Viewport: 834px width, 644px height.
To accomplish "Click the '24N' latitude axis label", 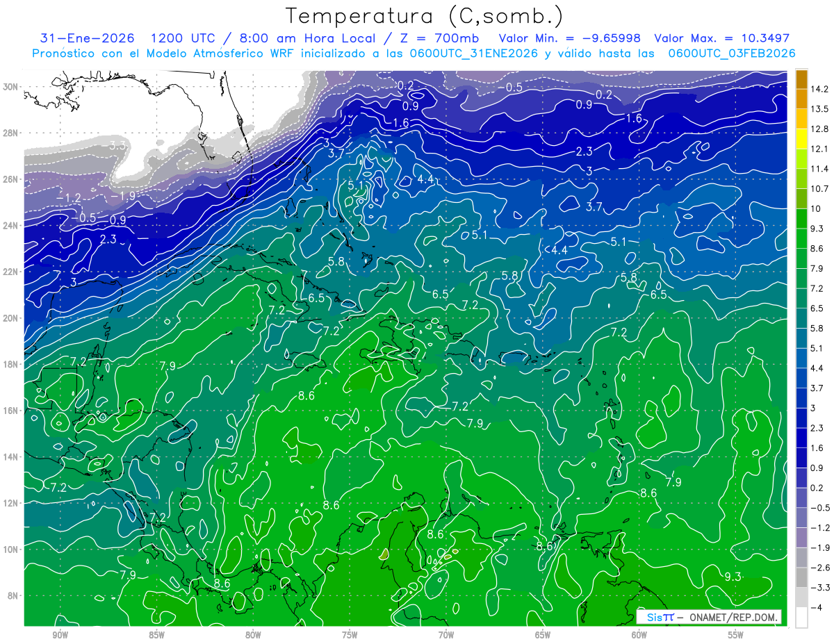I will pos(11,226).
